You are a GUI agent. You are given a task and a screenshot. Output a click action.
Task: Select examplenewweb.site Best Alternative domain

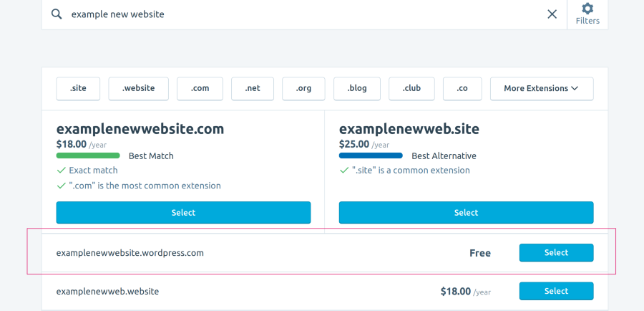tap(466, 212)
